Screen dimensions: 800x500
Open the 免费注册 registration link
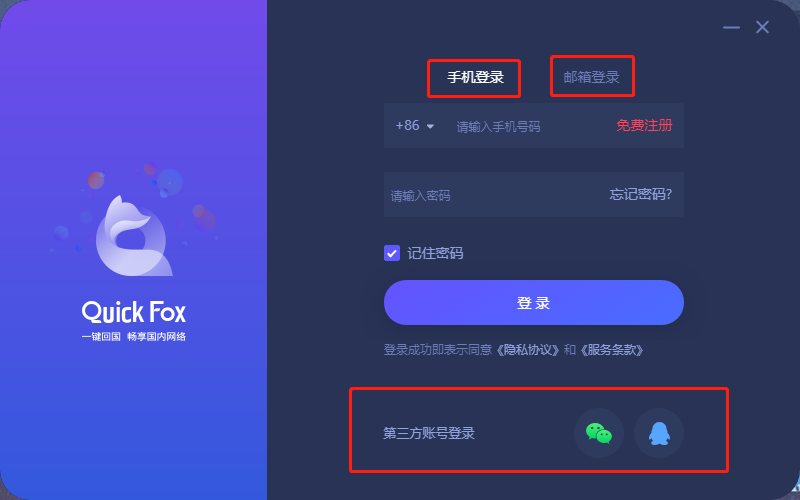click(644, 126)
